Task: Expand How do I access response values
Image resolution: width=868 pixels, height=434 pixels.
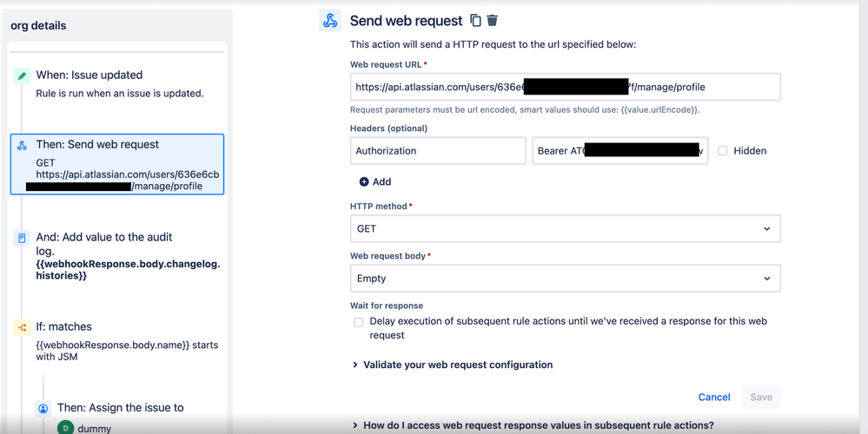Action: tap(533, 425)
